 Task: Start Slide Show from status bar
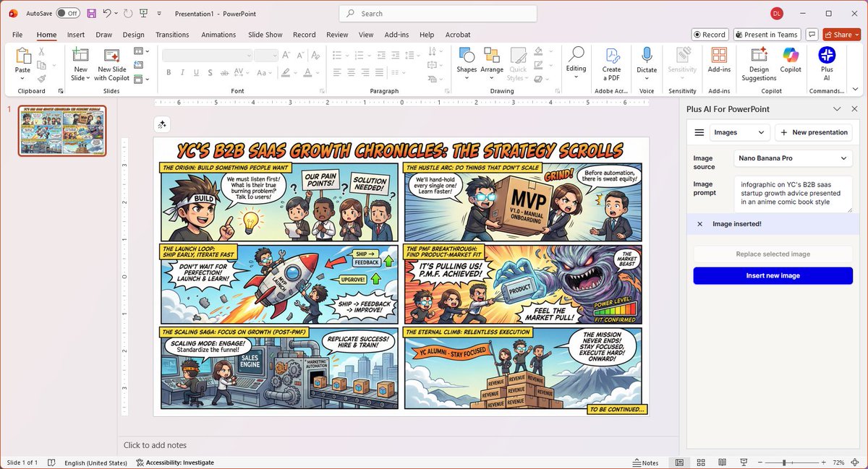(x=744, y=462)
